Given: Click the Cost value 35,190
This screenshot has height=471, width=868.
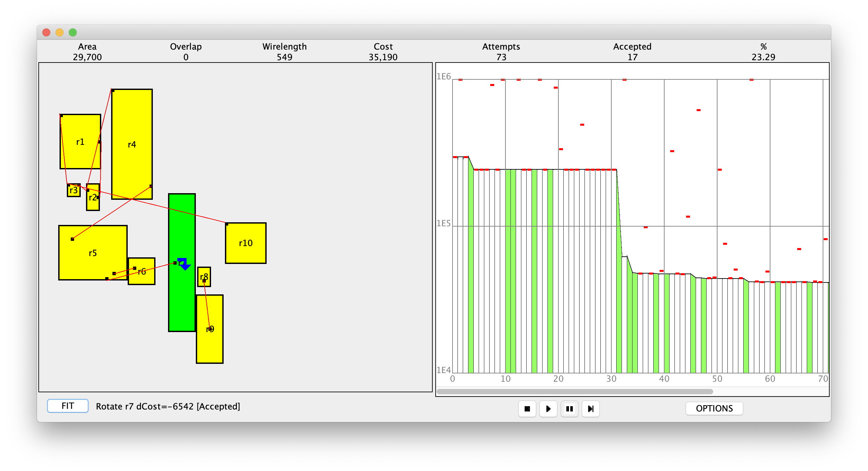Looking at the screenshot, I should [x=383, y=57].
